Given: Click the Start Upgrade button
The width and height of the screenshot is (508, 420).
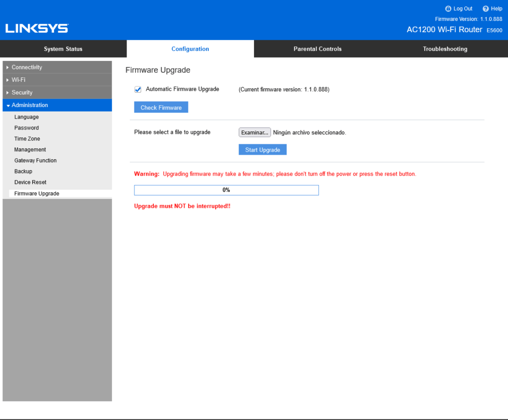Looking at the screenshot, I should coord(262,150).
